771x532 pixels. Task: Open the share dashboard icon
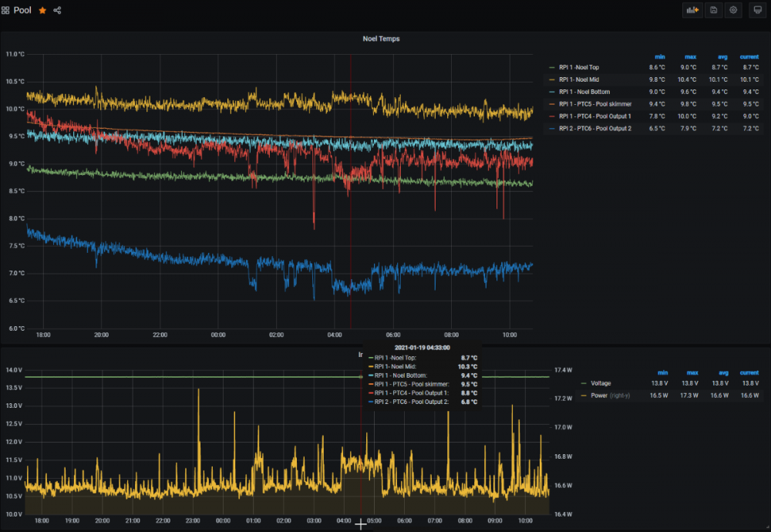58,10
